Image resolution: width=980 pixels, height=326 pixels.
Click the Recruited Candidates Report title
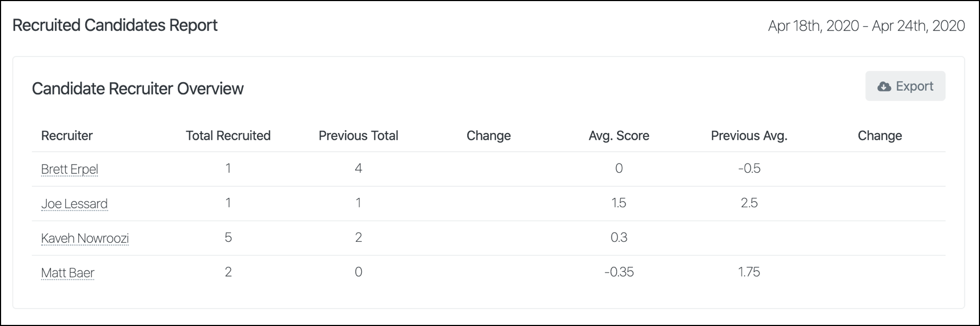coord(115,25)
